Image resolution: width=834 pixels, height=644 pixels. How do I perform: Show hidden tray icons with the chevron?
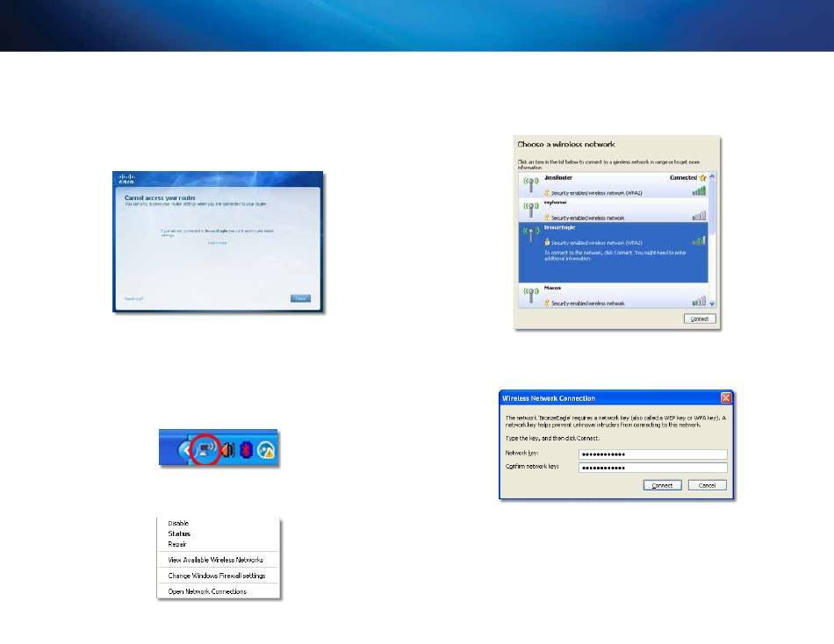(185, 450)
